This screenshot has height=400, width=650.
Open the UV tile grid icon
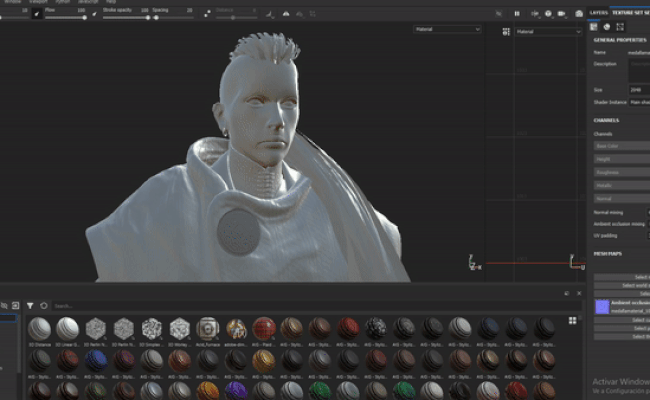click(506, 32)
